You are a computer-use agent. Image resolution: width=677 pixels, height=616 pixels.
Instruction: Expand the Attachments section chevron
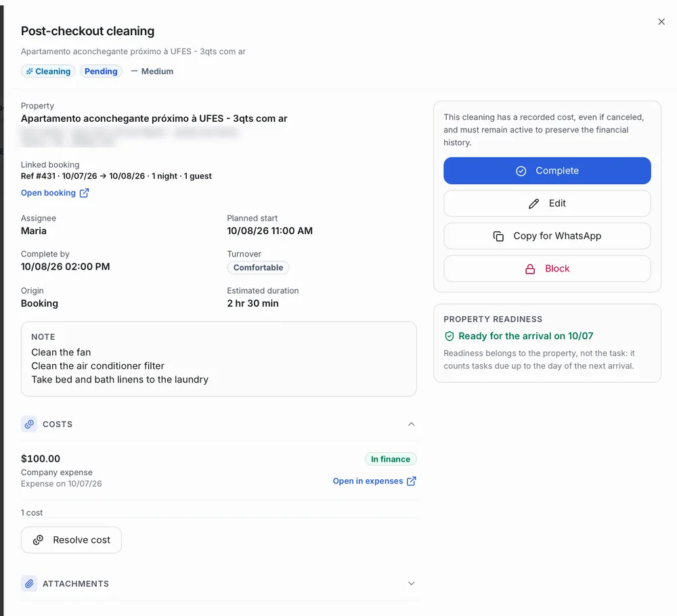pos(411,584)
